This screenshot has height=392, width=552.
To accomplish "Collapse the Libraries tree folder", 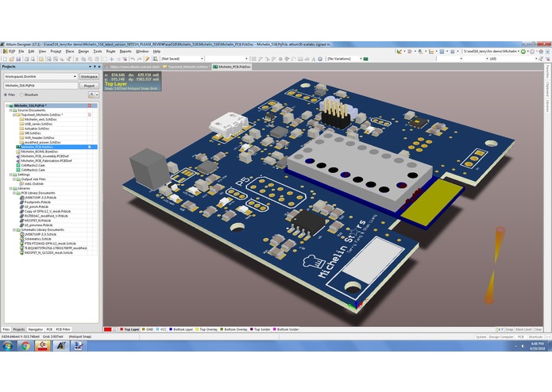I will pyautogui.click(x=10, y=188).
